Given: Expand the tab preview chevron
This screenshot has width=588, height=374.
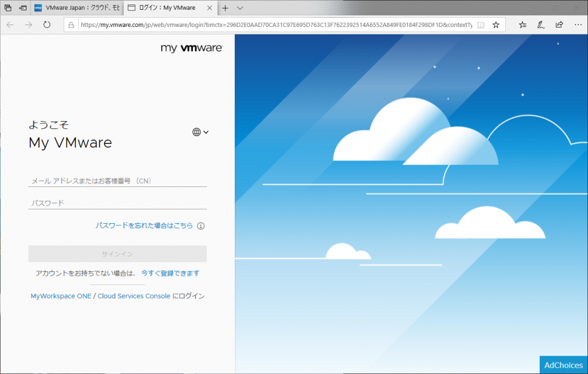Looking at the screenshot, I should [241, 8].
